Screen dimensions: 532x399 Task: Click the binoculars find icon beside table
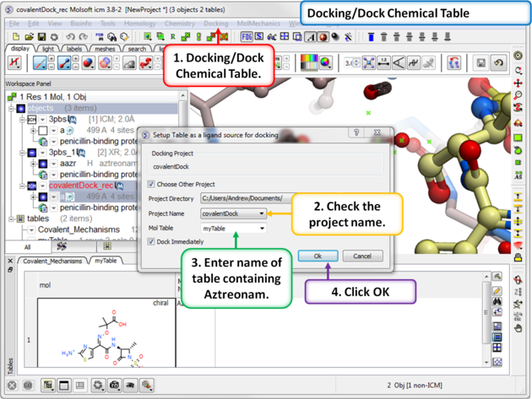tap(497, 301)
